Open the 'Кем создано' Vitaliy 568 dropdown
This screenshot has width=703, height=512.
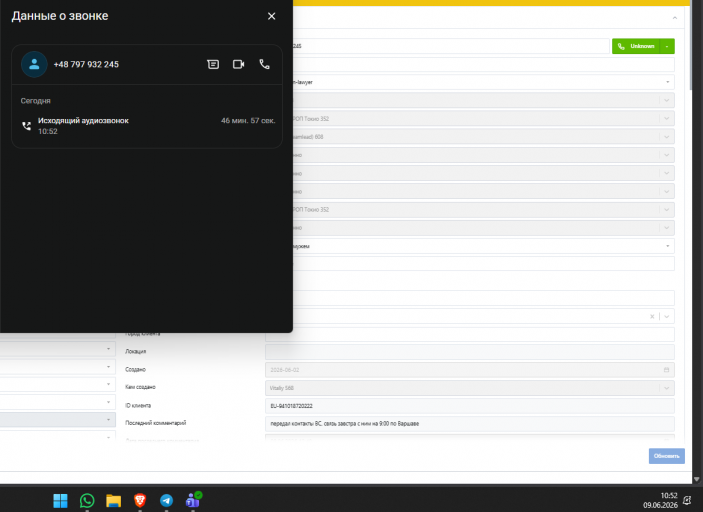click(469, 388)
